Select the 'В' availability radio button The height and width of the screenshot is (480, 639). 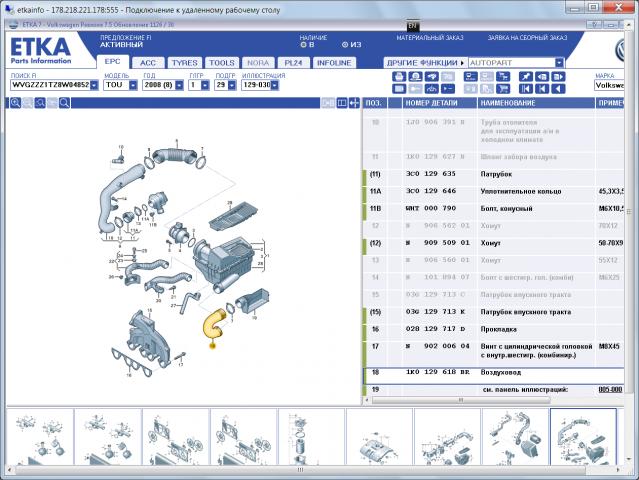[303, 44]
